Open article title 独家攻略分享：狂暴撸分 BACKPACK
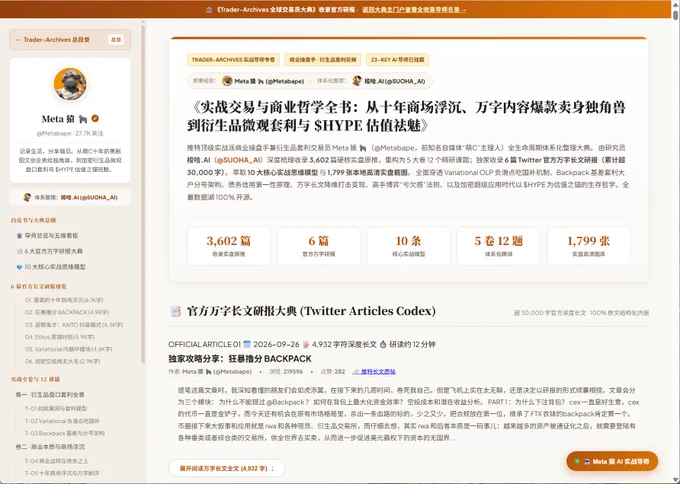The width and height of the screenshot is (680, 484). pos(240,359)
